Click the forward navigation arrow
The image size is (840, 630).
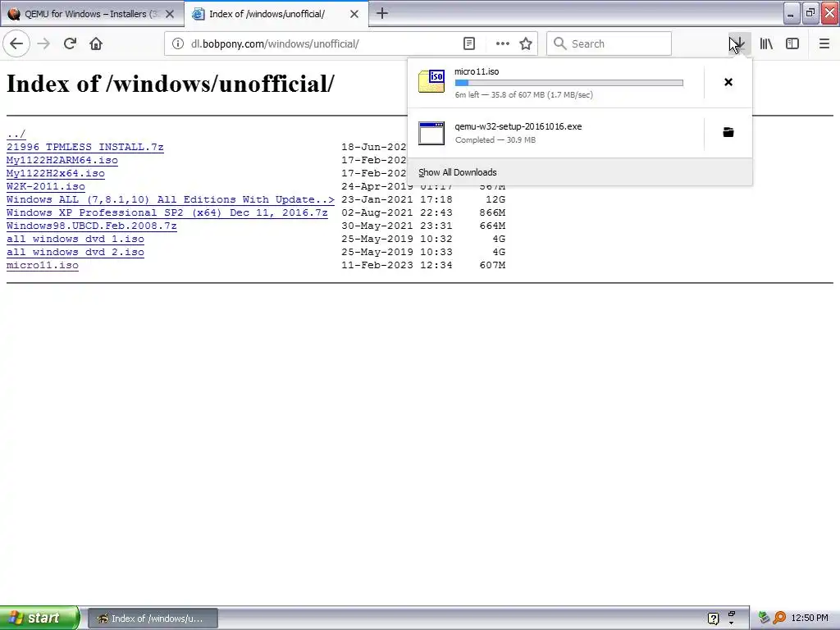tap(43, 43)
